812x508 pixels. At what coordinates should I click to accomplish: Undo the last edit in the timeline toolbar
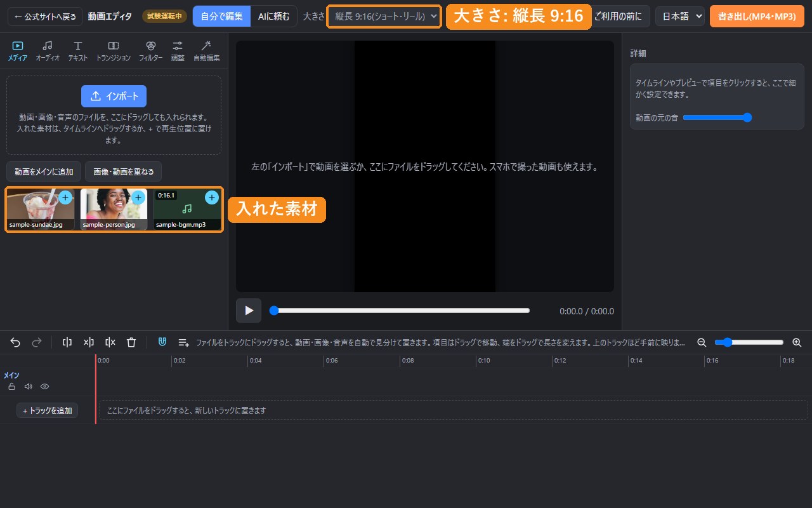15,342
